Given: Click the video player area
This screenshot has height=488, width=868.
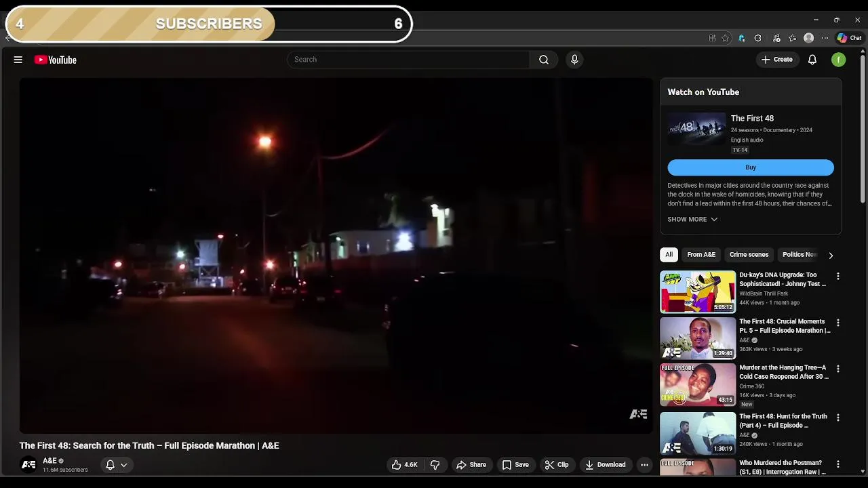Looking at the screenshot, I should click(x=336, y=256).
